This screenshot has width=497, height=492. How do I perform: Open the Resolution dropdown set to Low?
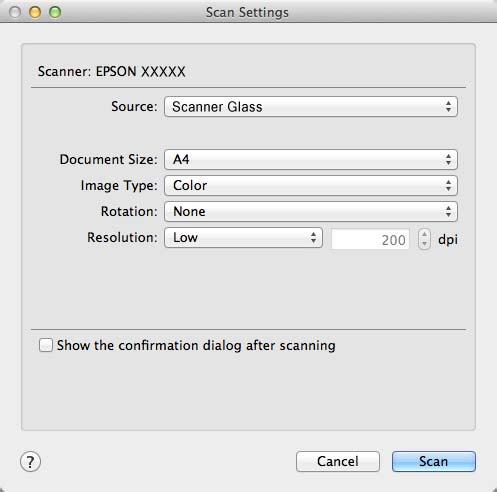click(243, 237)
